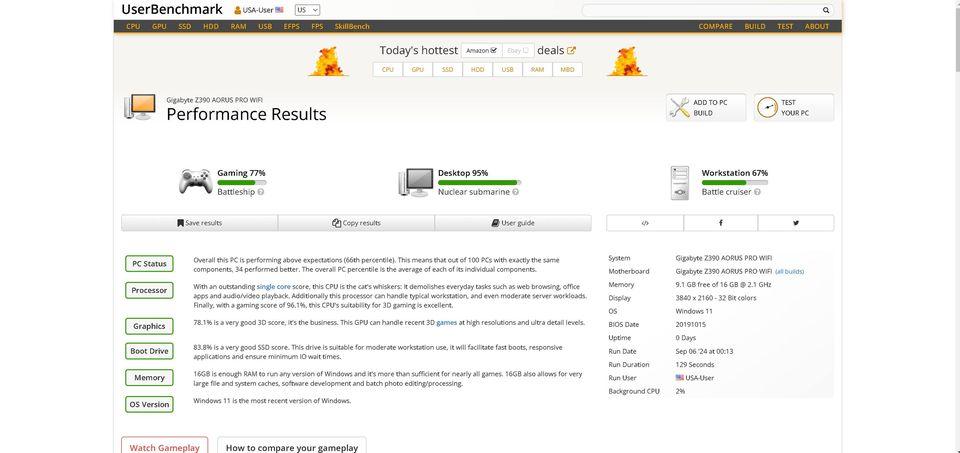Open the TEST menu item
This screenshot has height=453, width=960.
point(785,26)
